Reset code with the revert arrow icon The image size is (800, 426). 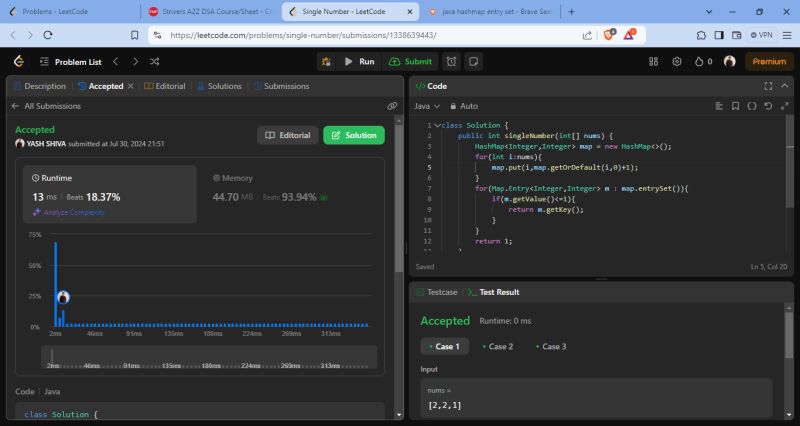(767, 105)
